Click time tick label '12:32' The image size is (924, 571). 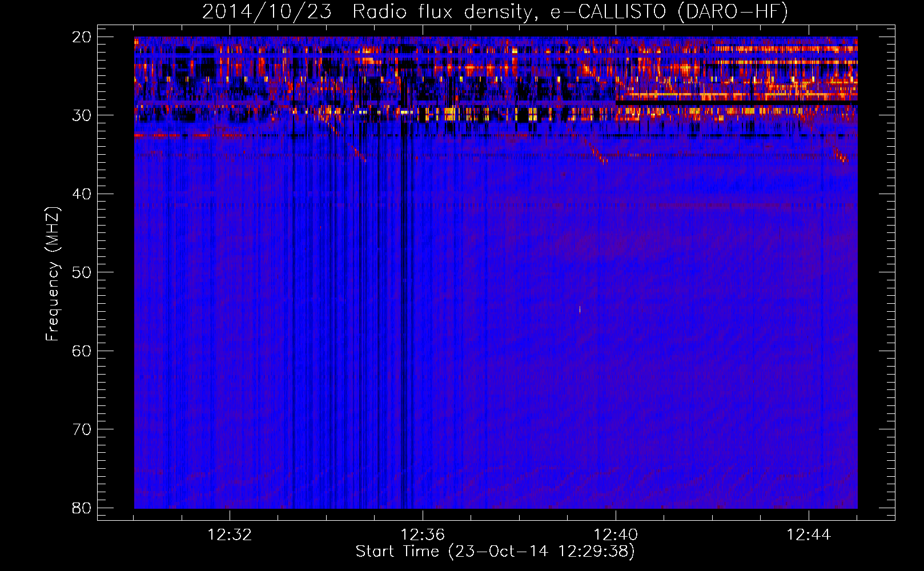coord(230,535)
